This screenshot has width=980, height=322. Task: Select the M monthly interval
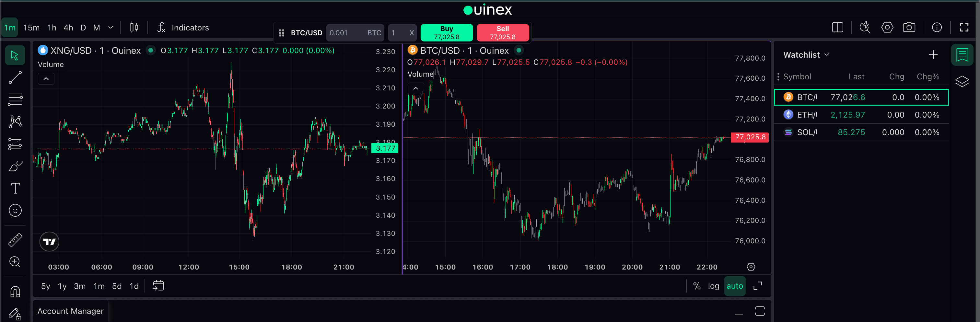pos(97,27)
